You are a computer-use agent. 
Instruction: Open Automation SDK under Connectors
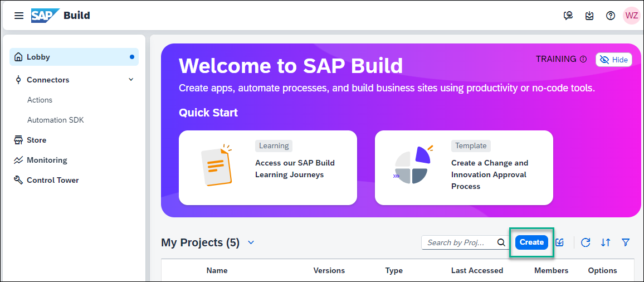56,120
